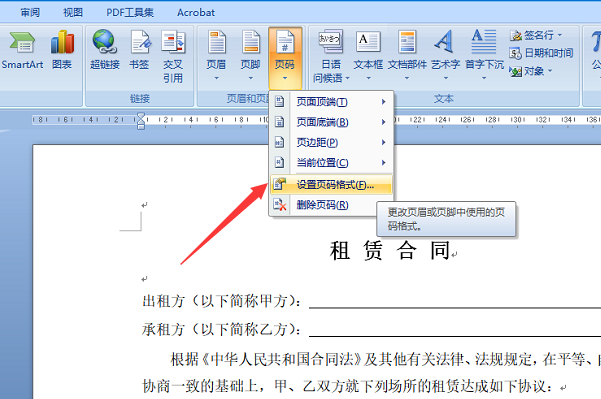Apply 首字下沉 drop cap

484,56
